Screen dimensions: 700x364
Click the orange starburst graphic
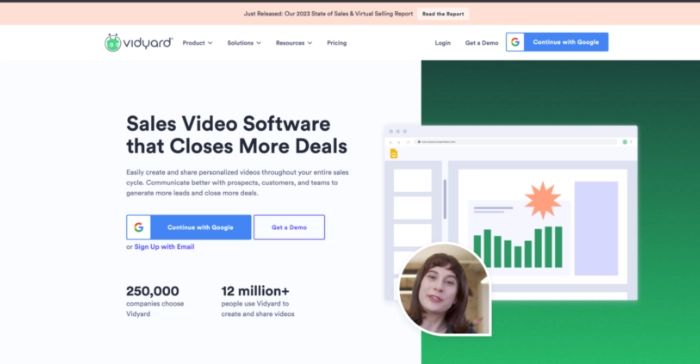542,200
